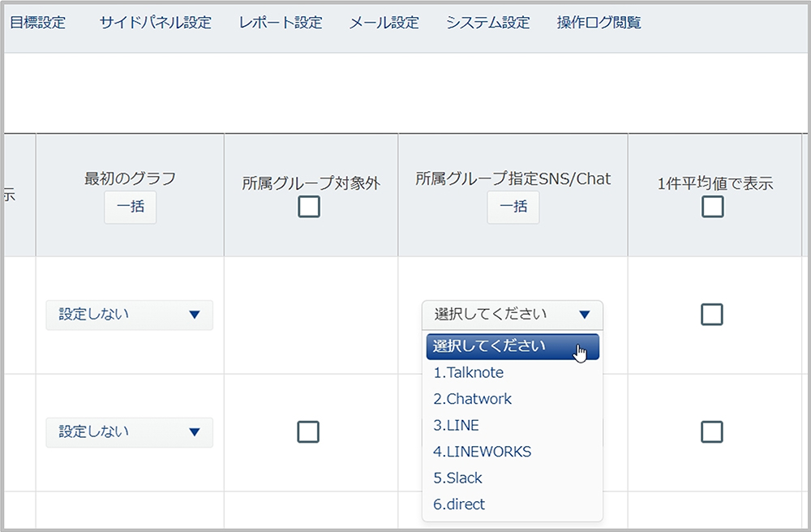This screenshot has height=532, width=811.
Task: Expand first row 設定しない dropdown
Action: (x=129, y=315)
